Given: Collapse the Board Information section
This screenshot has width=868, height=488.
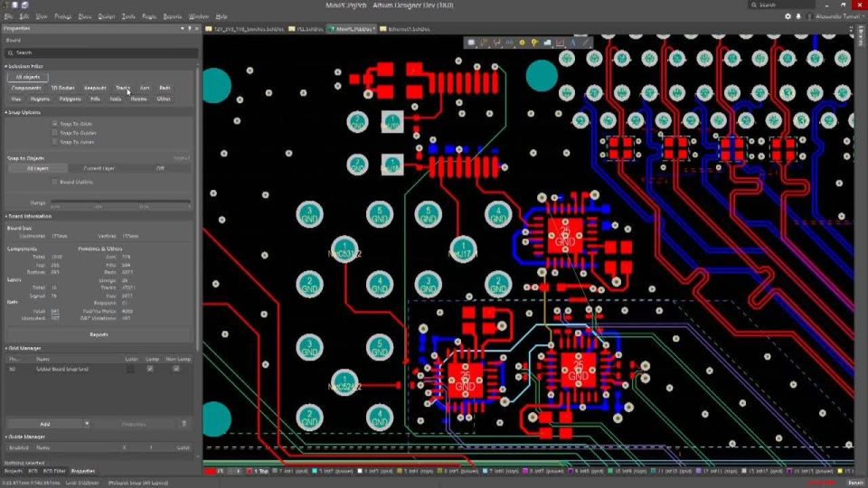Looking at the screenshot, I should click(x=6, y=216).
